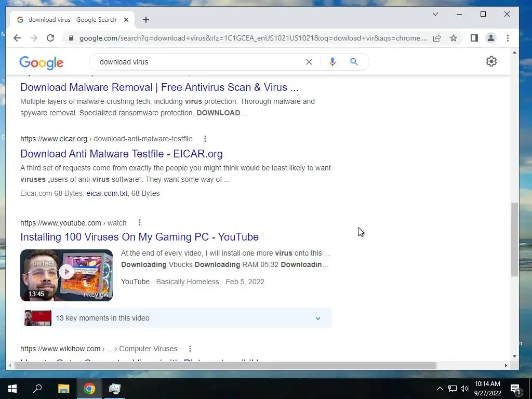Image resolution: width=532 pixels, height=399 pixels.
Task: Close the 'download virus' tab
Action: tap(126, 20)
